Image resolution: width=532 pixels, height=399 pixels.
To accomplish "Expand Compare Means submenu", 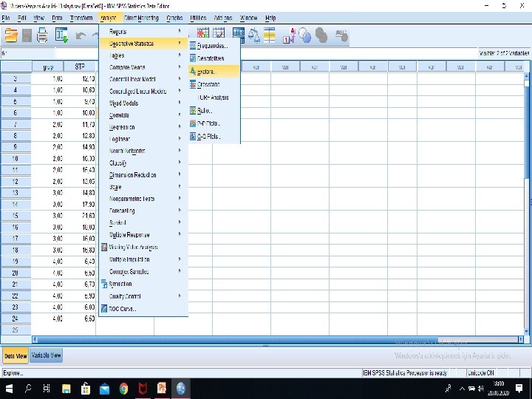I will tap(143, 67).
